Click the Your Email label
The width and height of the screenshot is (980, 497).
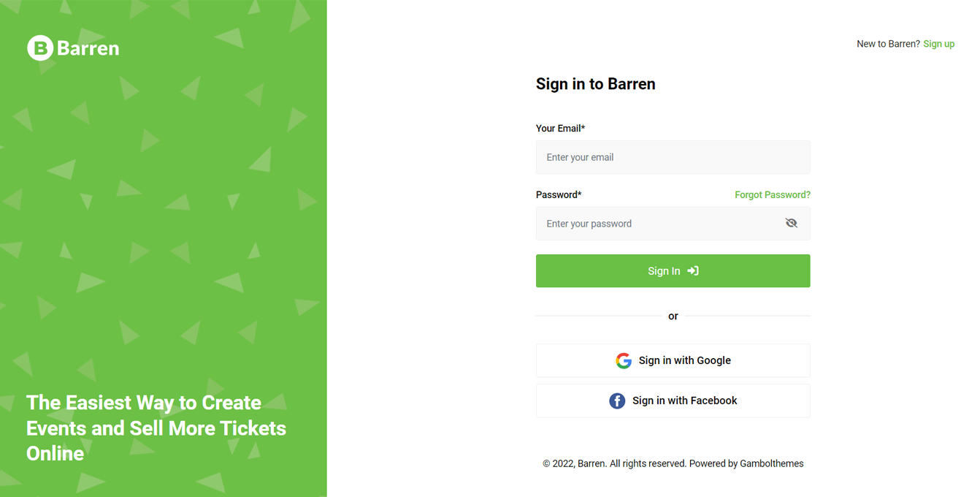(x=560, y=129)
